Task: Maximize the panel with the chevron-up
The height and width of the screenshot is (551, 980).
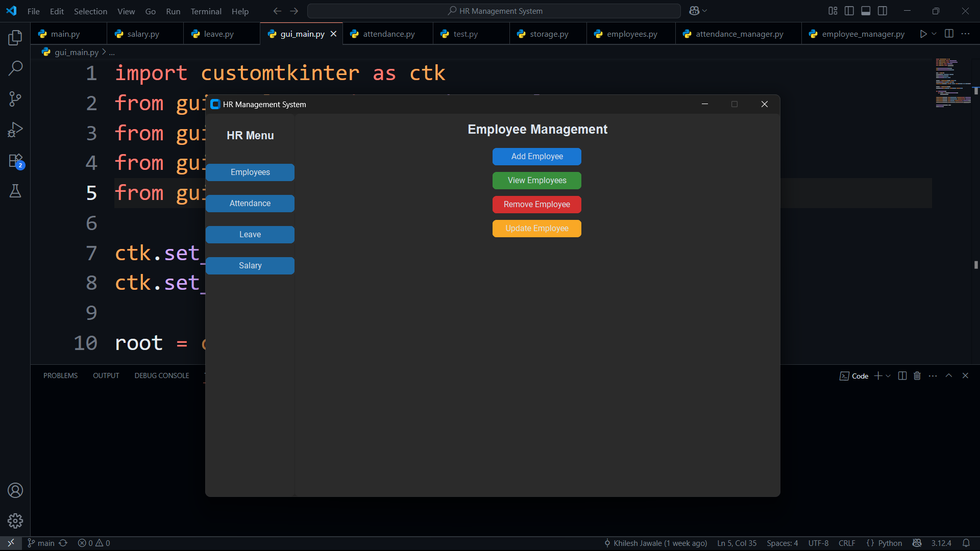Action: coord(949,375)
